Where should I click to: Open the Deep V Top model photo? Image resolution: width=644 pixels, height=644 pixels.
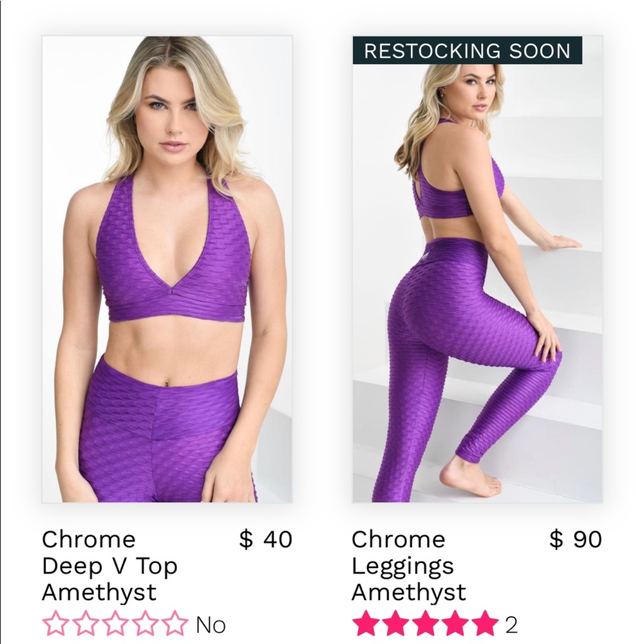click(x=166, y=277)
